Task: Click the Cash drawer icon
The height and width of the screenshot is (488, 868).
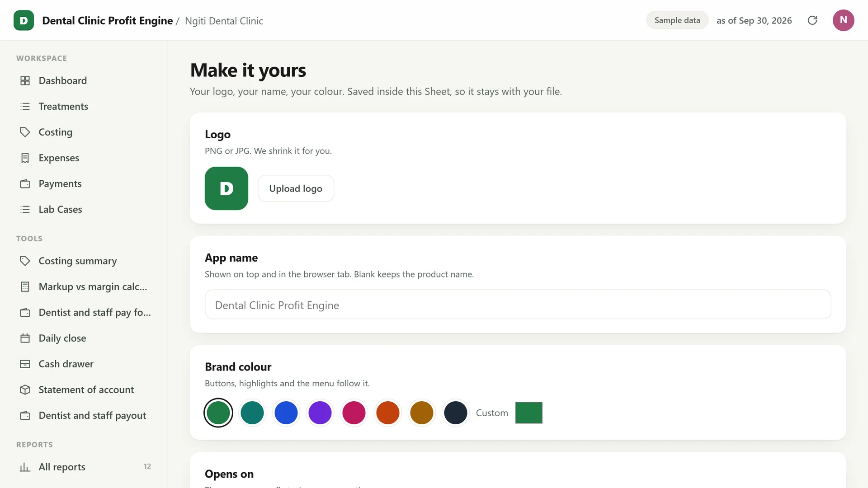Action: coord(25,364)
